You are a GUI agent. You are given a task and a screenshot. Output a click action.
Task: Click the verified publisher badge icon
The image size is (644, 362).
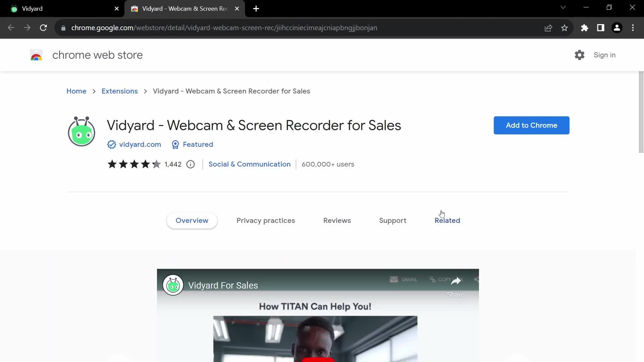111,144
